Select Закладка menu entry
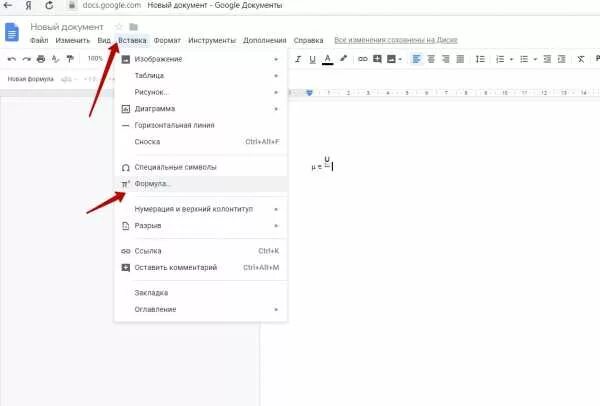600x406 pixels. [x=201, y=293]
